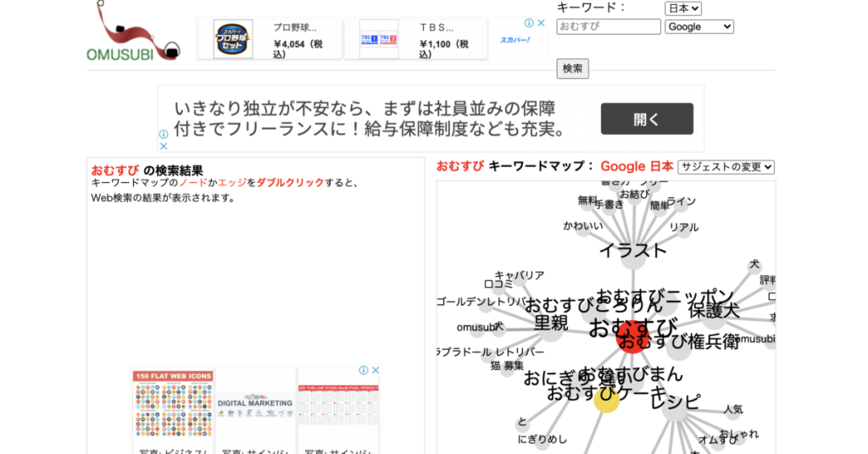Select the 猫 募集 keyword node
868x454 pixels.
point(507,366)
